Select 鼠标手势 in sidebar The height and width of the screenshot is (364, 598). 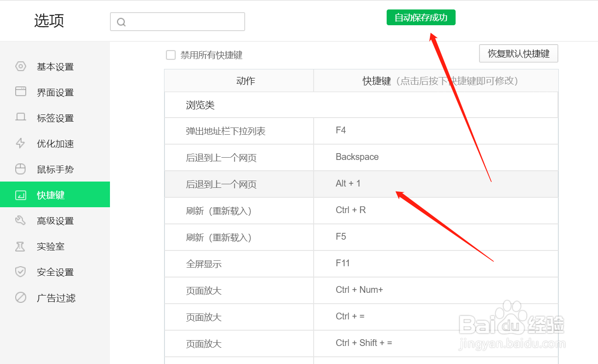[55, 169]
